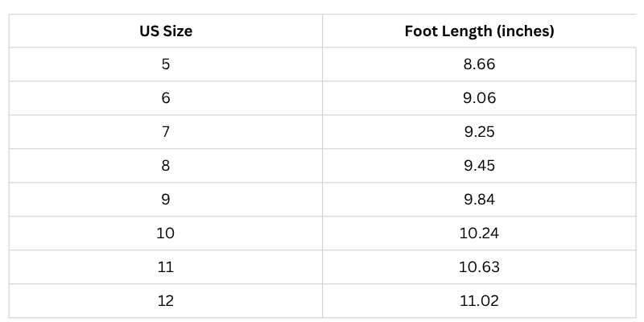Select the 8.66 foot length cell
Image resolution: width=644 pixels, height=322 pixels.
point(479,64)
